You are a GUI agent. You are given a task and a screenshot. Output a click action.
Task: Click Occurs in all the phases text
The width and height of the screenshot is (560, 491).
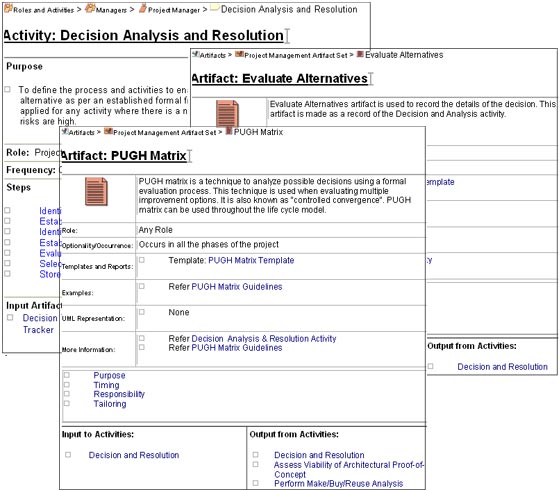pyautogui.click(x=209, y=244)
